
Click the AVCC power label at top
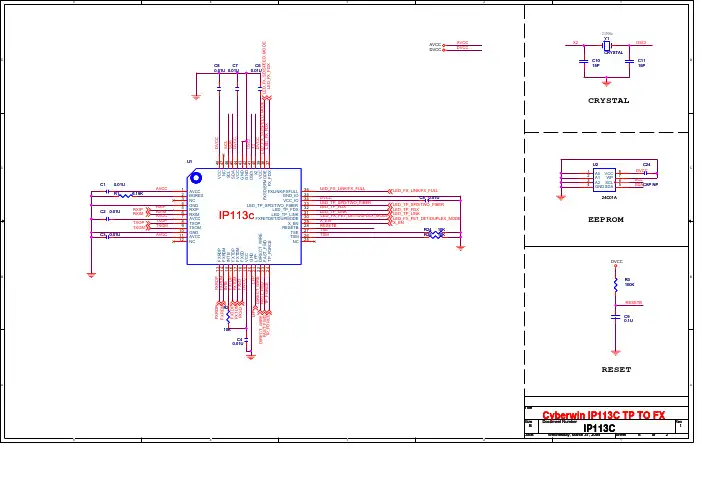[x=435, y=45]
